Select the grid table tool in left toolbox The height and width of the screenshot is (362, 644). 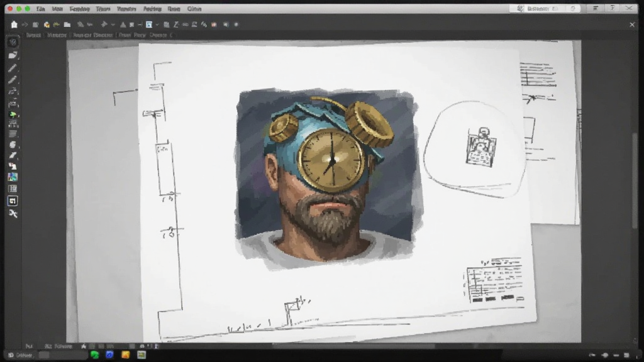(x=13, y=189)
